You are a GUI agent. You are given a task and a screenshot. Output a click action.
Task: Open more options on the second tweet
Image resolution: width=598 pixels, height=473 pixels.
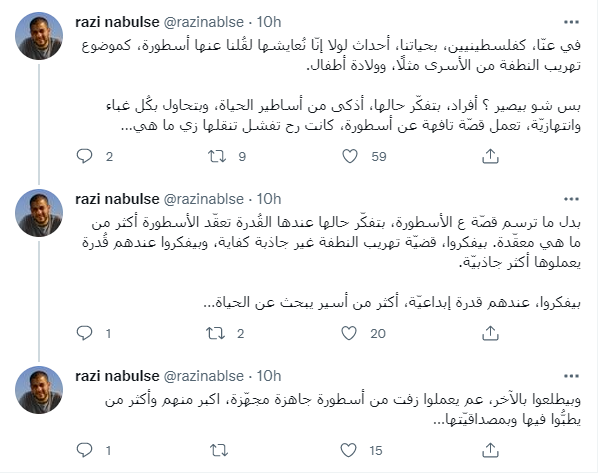(x=571, y=199)
